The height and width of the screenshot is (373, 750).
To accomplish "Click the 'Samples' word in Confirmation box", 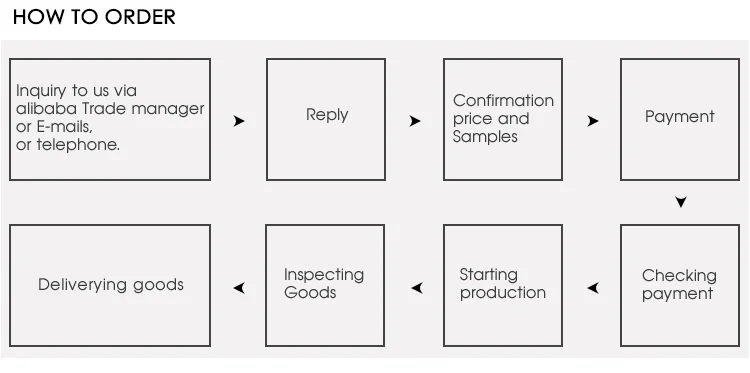I will pos(485,137).
